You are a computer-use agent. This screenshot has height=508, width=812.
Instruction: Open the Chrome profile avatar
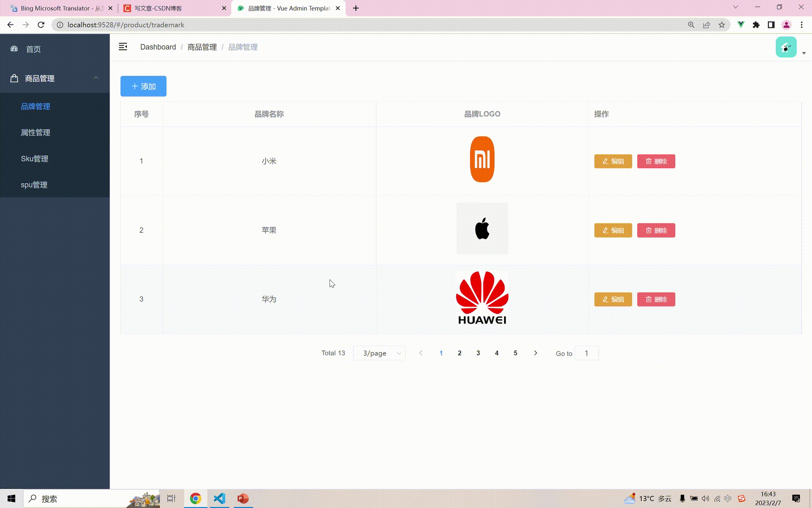coord(786,25)
